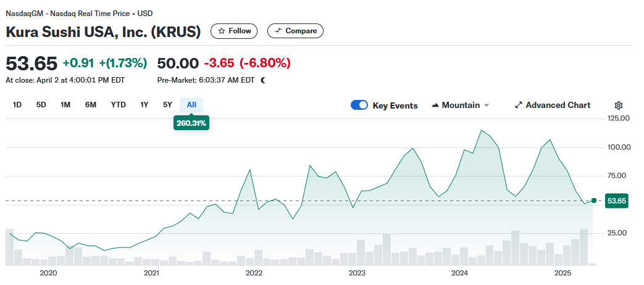The image size is (644, 285).
Task: Click the pre-market price 50.00
Action: coord(178,64)
